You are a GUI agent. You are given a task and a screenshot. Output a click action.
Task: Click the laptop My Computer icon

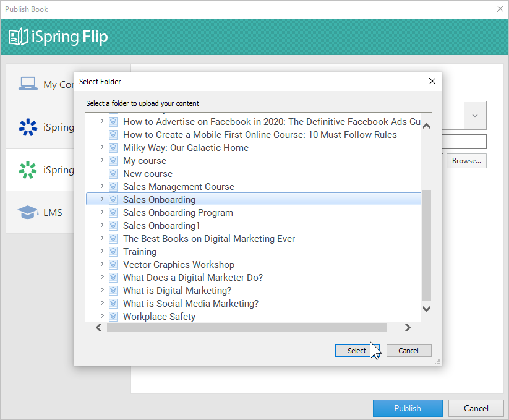(28, 84)
